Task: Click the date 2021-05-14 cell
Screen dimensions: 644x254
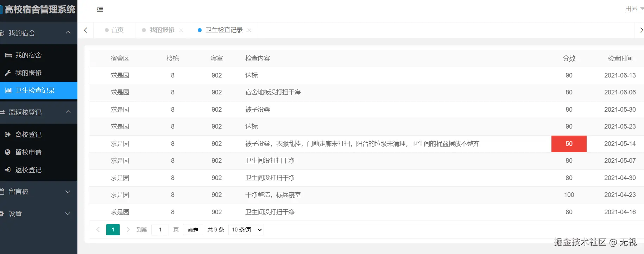Action: (x=620, y=144)
